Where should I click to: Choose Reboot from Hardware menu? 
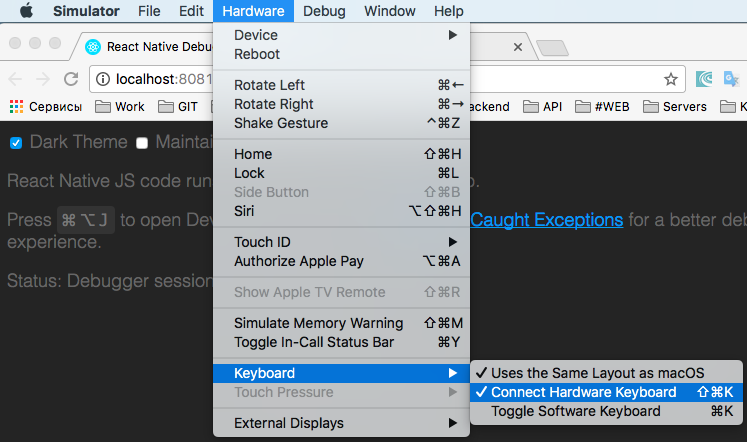tap(341, 54)
